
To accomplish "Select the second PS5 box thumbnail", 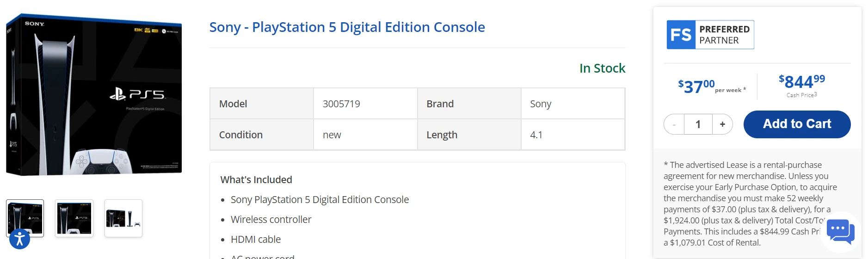I will (x=74, y=218).
